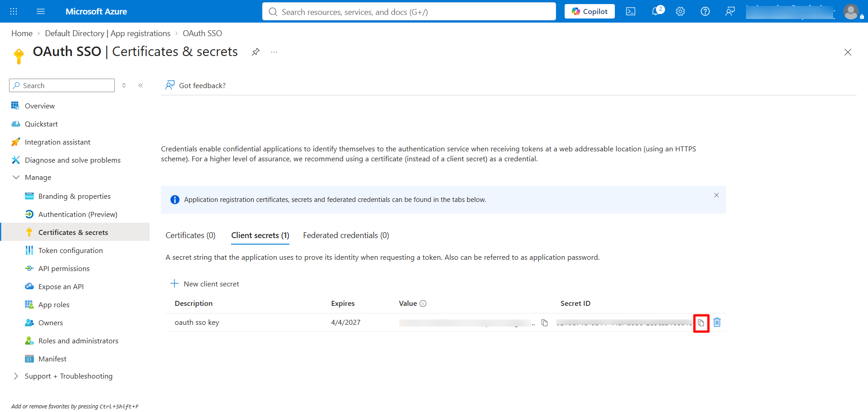Image resolution: width=868 pixels, height=412 pixels.
Task: Focus the sidebar Search field
Action: click(x=62, y=85)
